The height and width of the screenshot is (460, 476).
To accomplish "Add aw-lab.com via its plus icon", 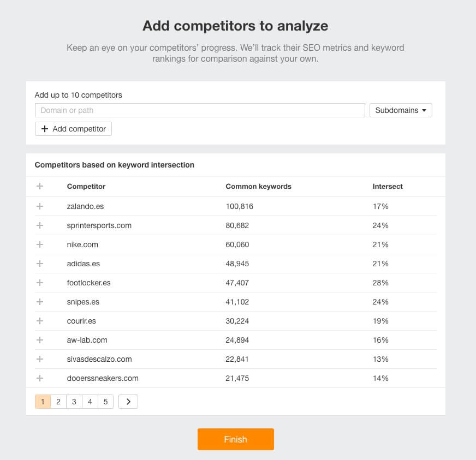I will pyautogui.click(x=39, y=340).
